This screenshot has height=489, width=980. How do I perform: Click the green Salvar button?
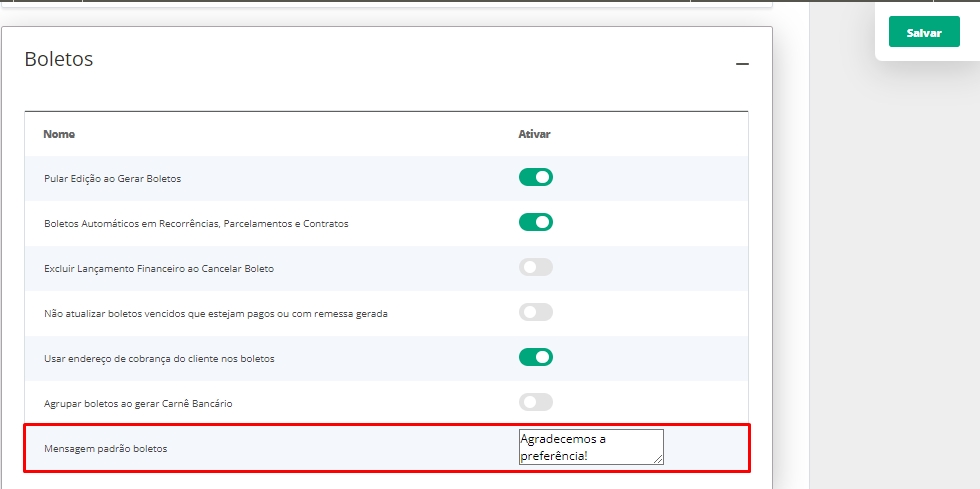pyautogui.click(x=923, y=33)
